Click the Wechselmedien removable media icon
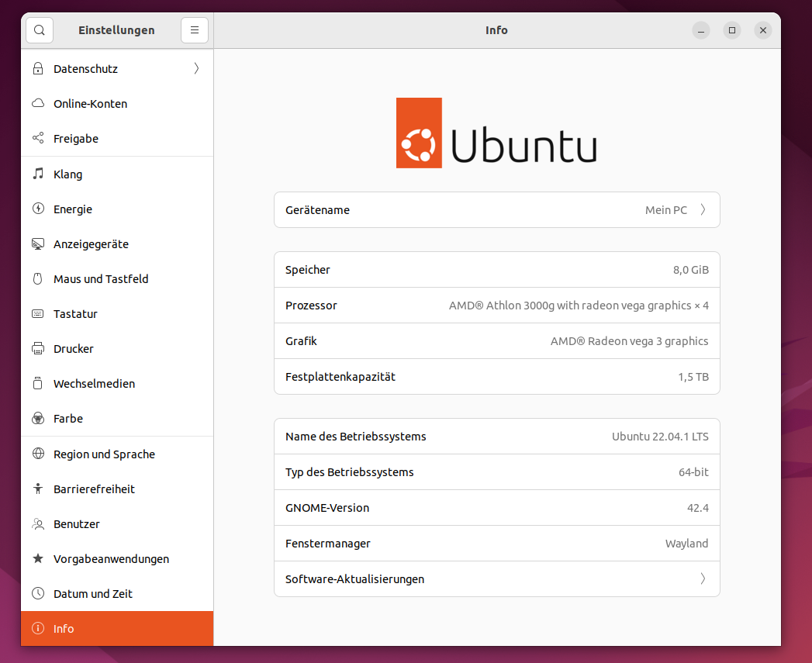The height and width of the screenshot is (663, 812). 38,383
